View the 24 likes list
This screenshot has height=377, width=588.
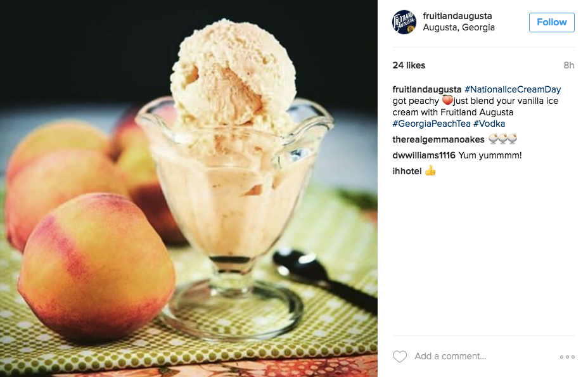(x=409, y=65)
